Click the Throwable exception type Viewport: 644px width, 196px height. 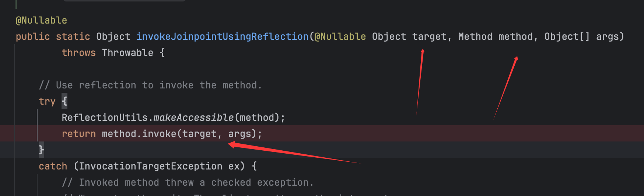pyautogui.click(x=127, y=53)
